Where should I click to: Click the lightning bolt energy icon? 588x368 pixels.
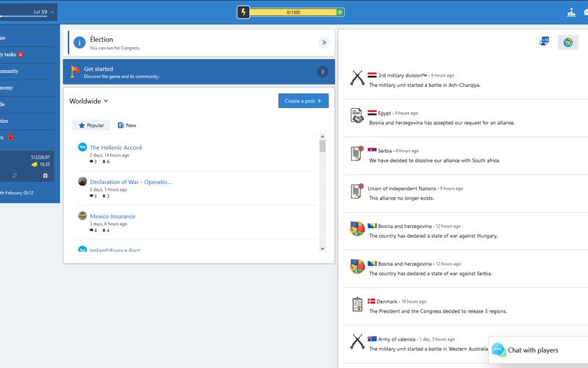point(244,12)
